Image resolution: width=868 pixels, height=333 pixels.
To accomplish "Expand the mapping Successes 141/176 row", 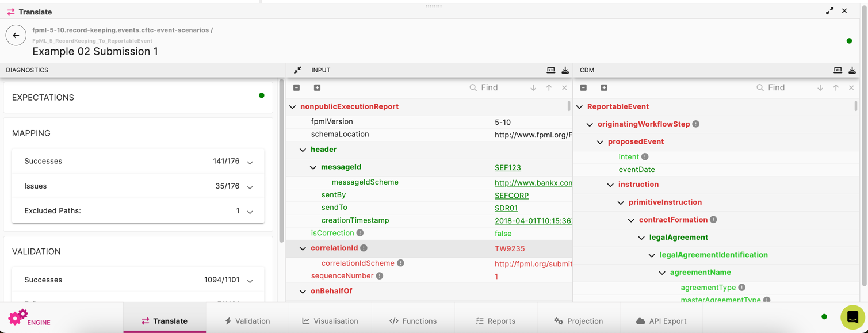I will (250, 163).
